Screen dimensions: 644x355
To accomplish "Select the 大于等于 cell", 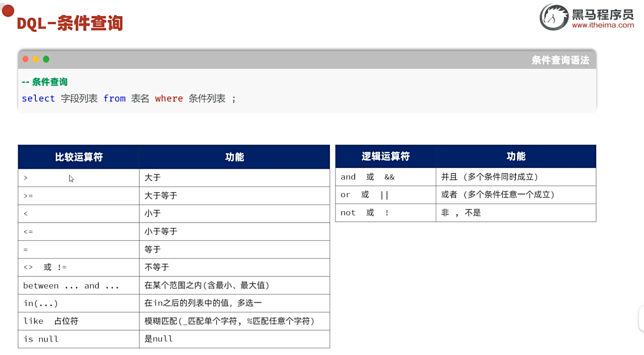I will [x=235, y=196].
